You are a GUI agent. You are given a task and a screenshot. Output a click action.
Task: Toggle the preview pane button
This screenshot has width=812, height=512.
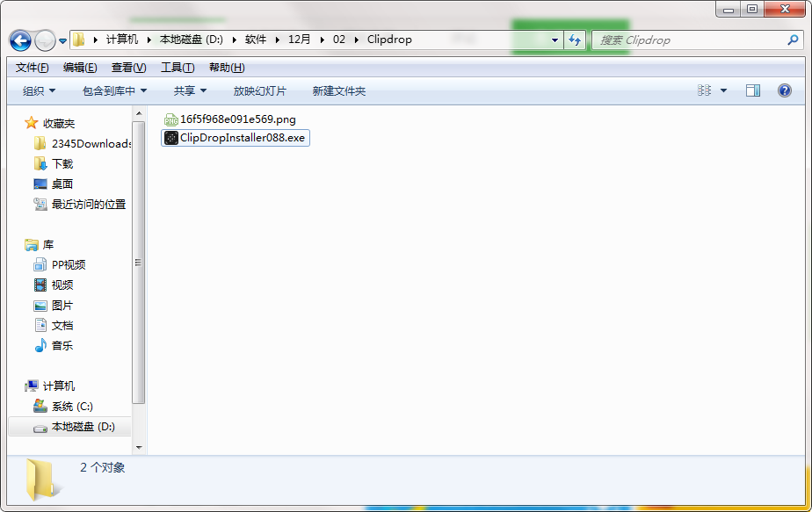point(753,90)
